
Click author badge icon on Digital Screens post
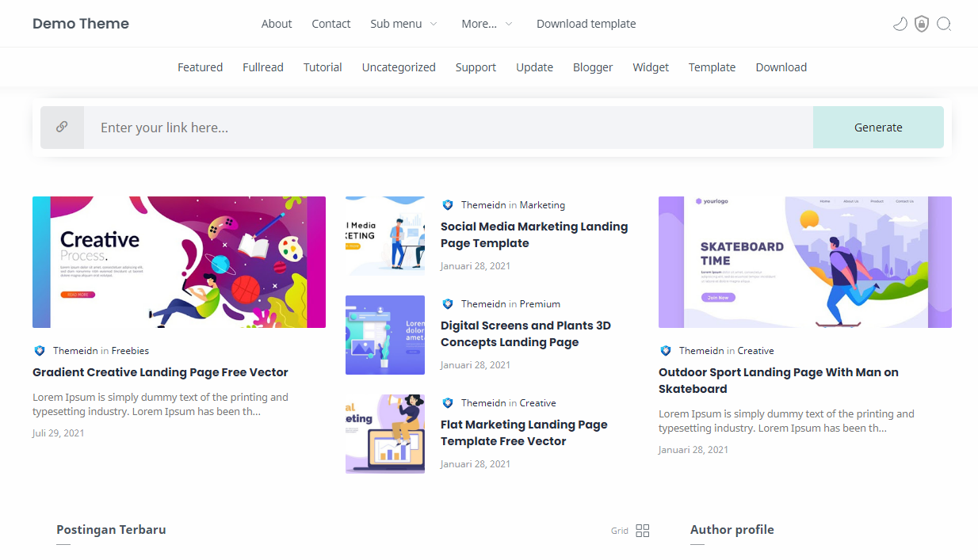448,303
